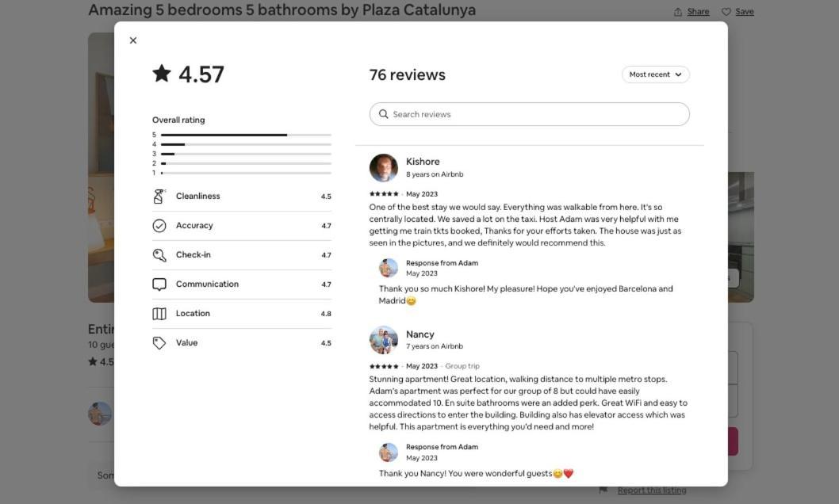Click the Report this listing link

pyautogui.click(x=652, y=490)
